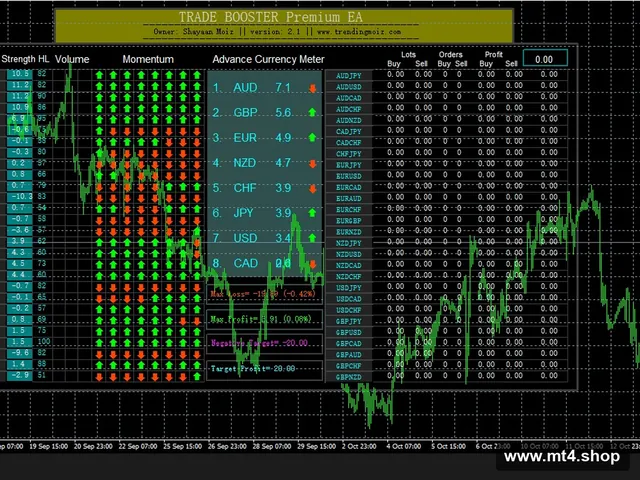Click the JPY green up arrow in currency meter
Screen dimensions: 640x480
pyautogui.click(x=312, y=213)
